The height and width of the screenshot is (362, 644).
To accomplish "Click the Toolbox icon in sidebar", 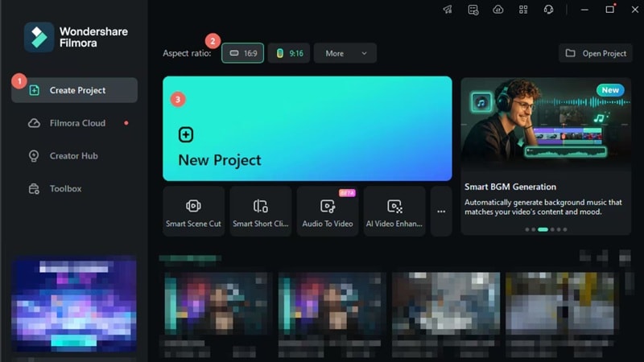I will 34,189.
